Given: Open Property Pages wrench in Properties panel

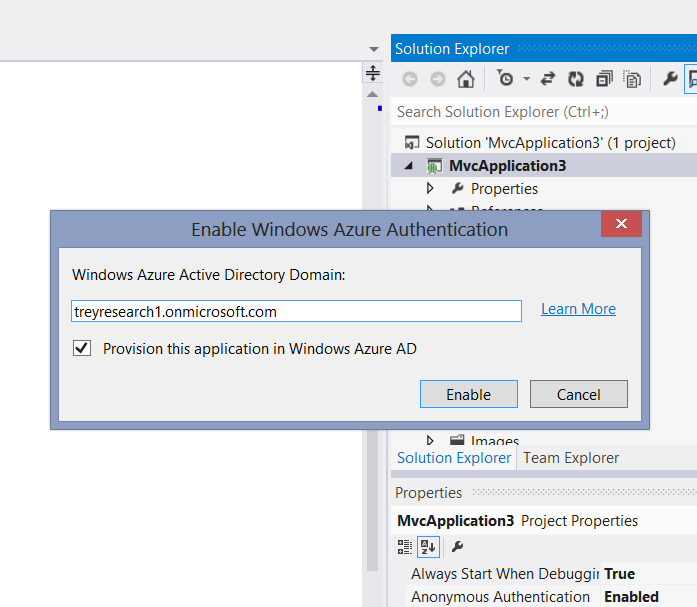Looking at the screenshot, I should [x=457, y=547].
